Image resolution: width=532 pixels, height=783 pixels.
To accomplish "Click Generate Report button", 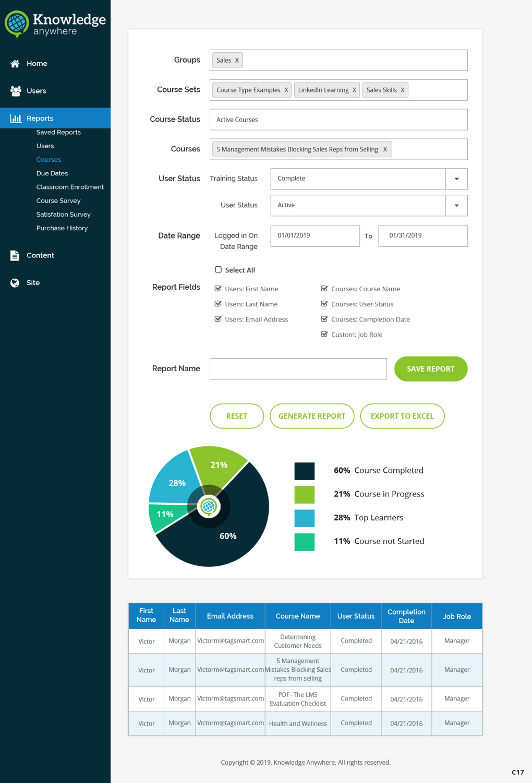I will click(312, 416).
